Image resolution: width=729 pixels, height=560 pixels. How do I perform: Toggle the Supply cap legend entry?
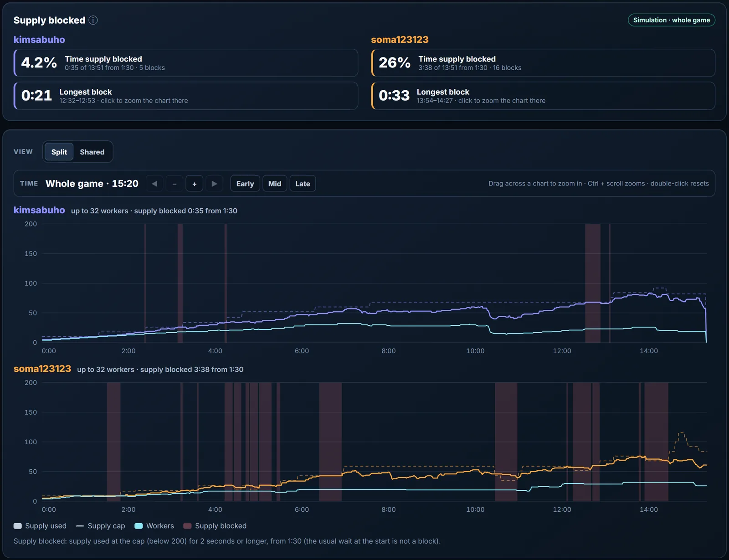(100, 526)
